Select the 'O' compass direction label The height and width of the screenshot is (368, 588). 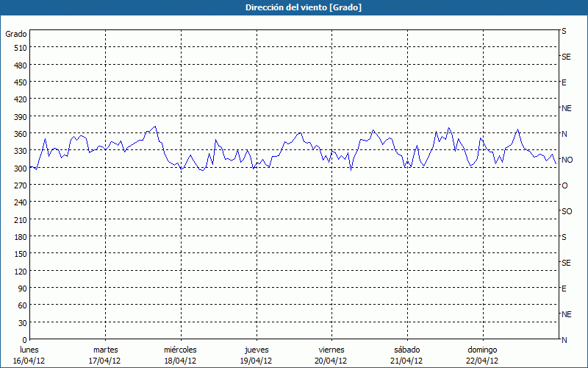(x=564, y=185)
